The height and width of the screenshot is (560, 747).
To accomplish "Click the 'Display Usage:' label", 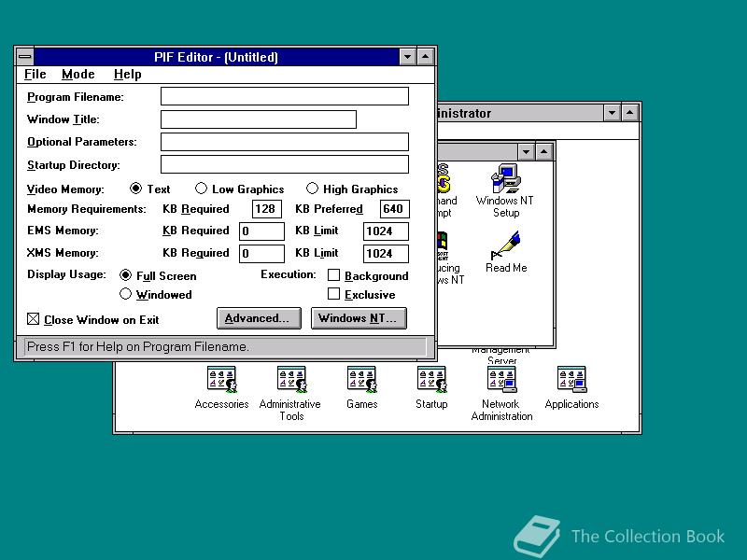I will tap(66, 274).
